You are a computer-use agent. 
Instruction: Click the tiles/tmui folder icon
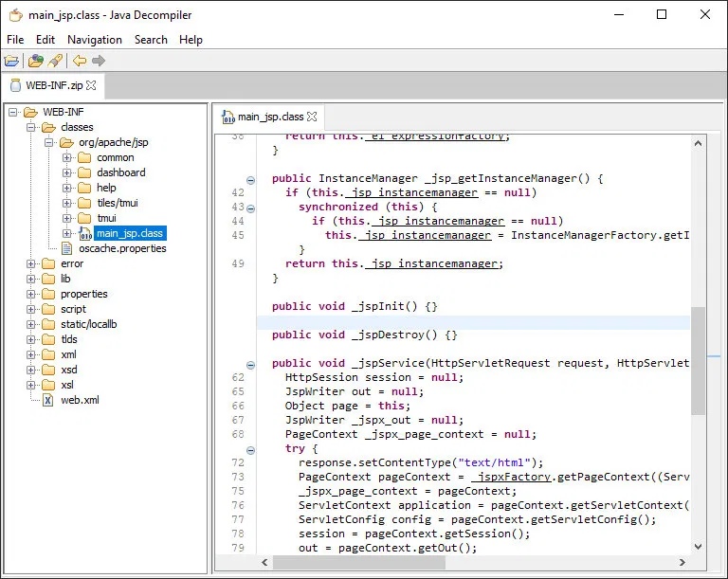coord(84,203)
